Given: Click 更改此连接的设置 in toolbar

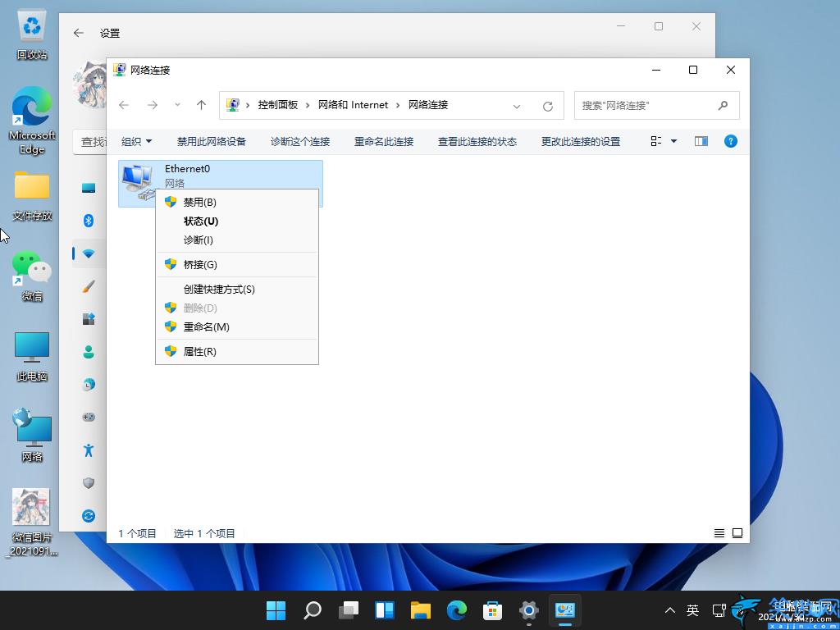Looking at the screenshot, I should tap(581, 141).
